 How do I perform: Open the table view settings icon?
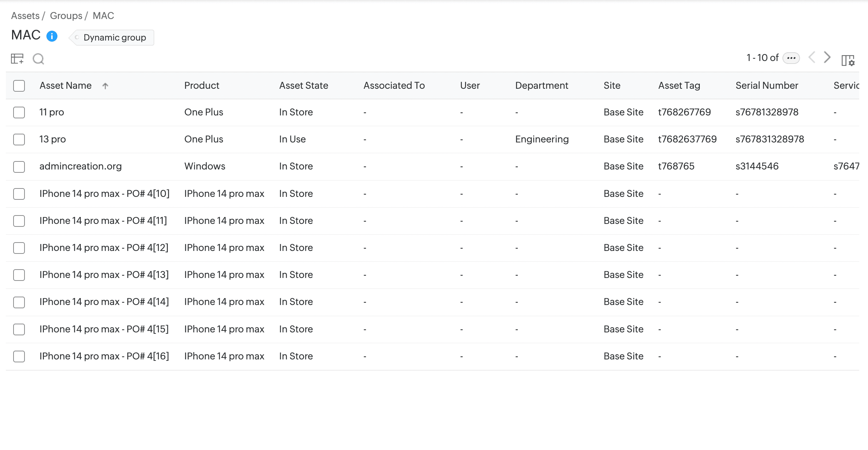coord(17,58)
